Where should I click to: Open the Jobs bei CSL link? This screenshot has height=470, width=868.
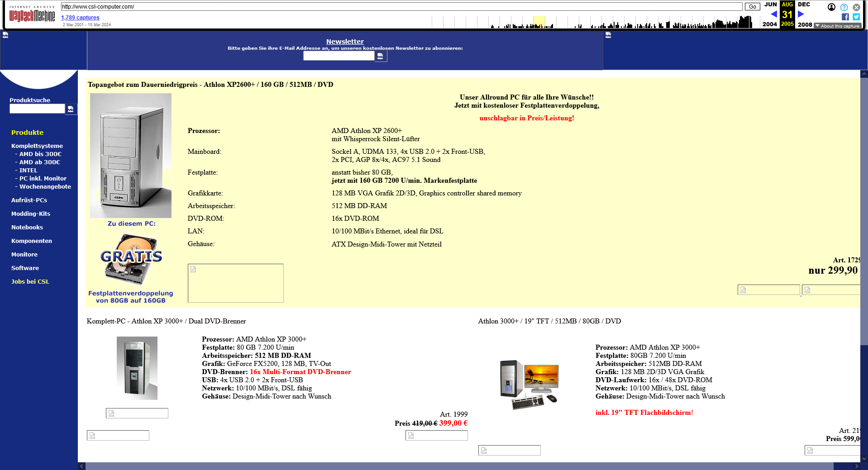point(30,282)
